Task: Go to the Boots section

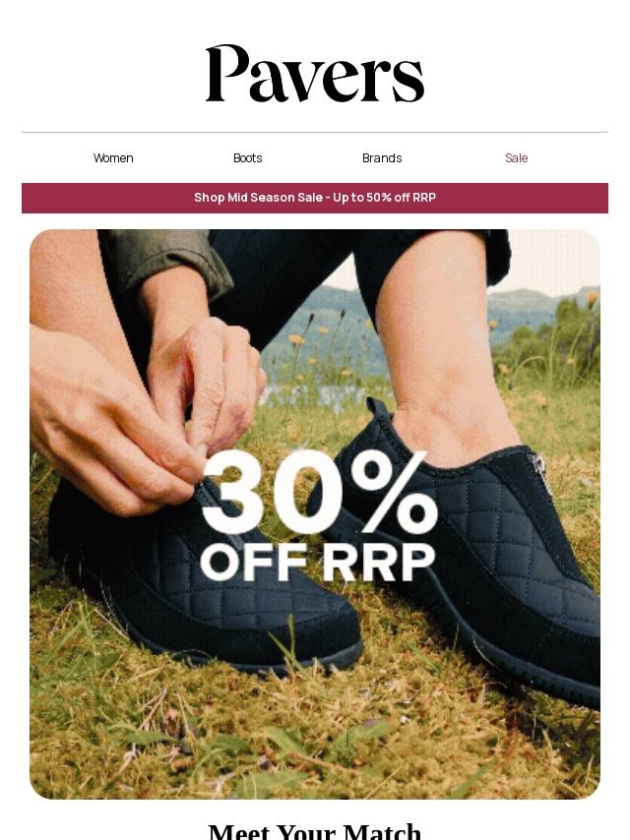Action: tap(248, 158)
